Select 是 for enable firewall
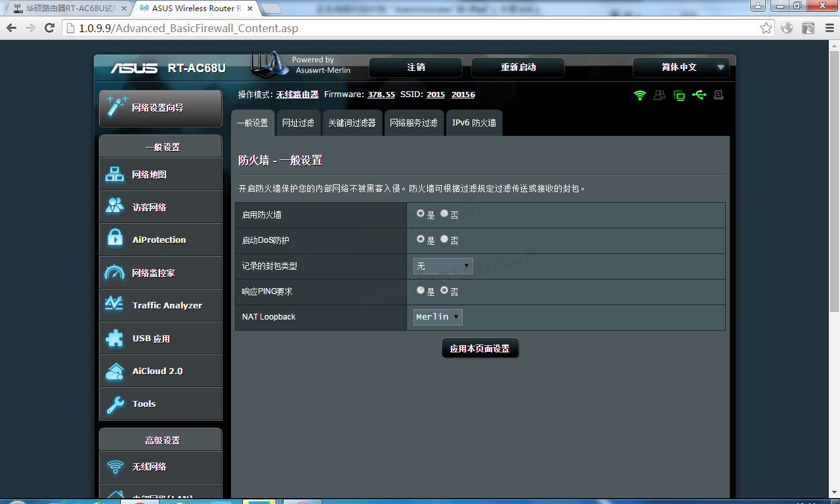The width and height of the screenshot is (840, 504). point(421,214)
